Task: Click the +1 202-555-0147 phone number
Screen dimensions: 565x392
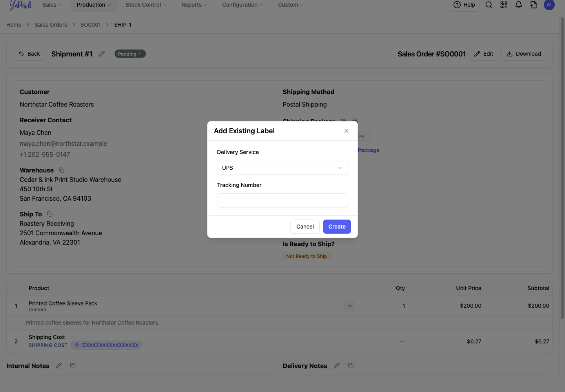Action: (45, 154)
